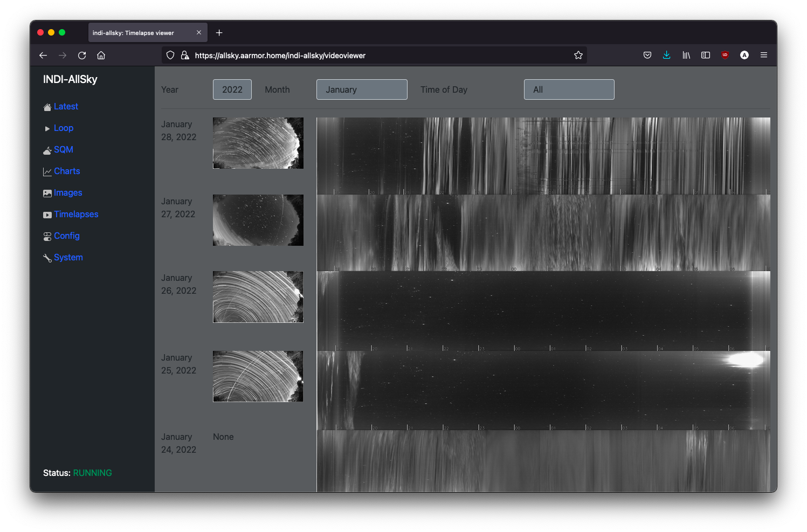Open the January 28 star trail thumbnail
The width and height of the screenshot is (807, 532).
coord(258,143)
